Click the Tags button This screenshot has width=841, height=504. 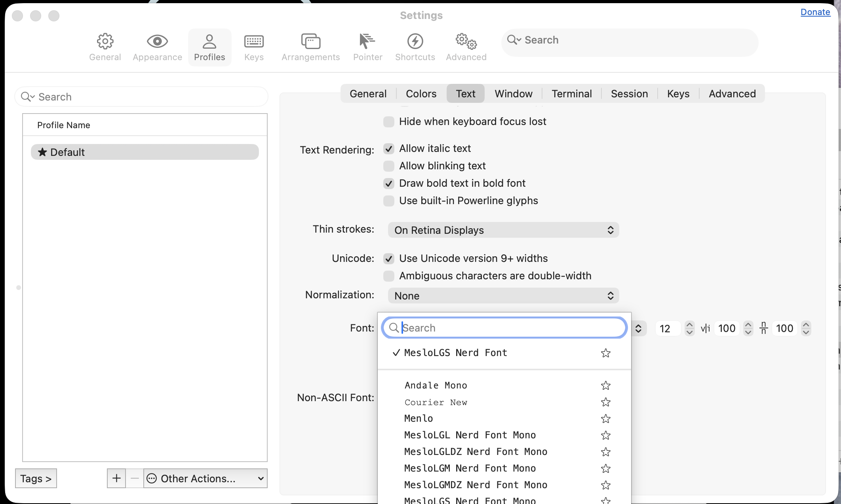pyautogui.click(x=36, y=478)
